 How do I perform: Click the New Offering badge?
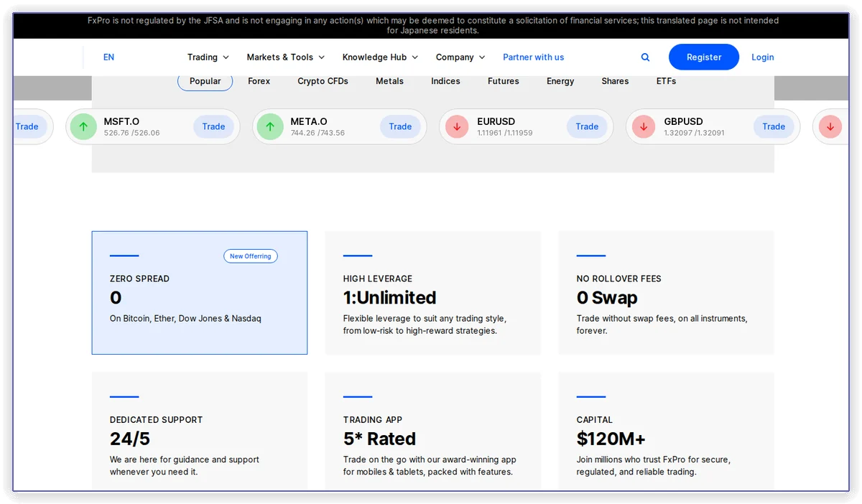(x=251, y=256)
